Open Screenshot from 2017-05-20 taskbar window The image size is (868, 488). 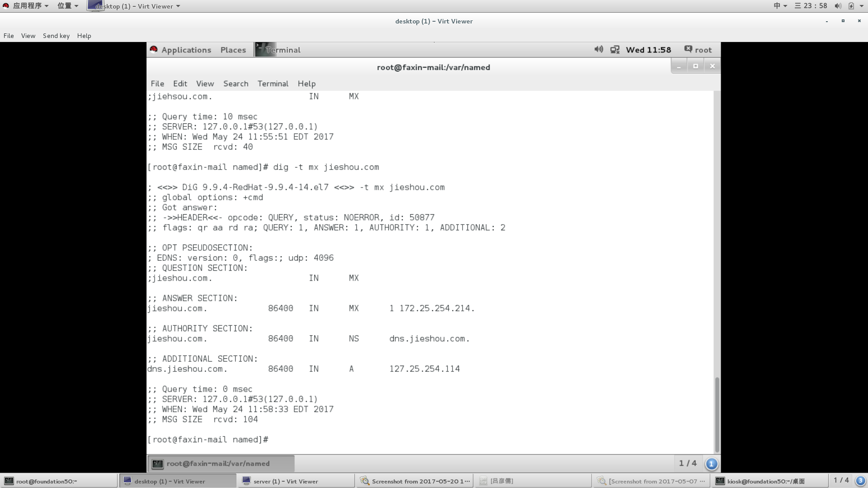415,481
